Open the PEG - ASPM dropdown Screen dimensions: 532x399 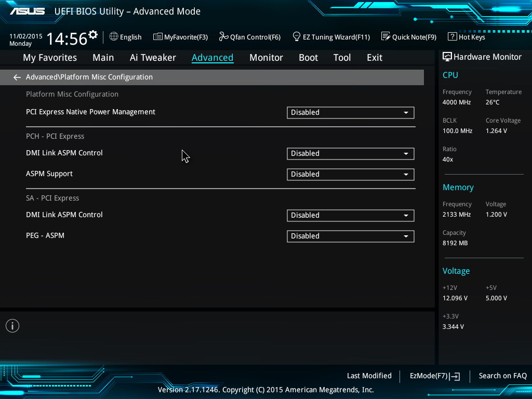coord(350,236)
